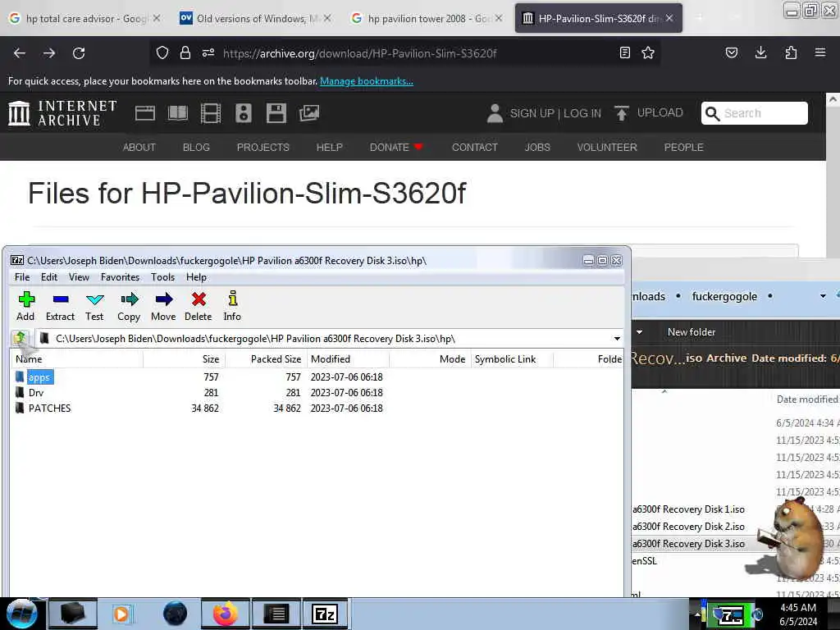Open the Firefox hamburger menu

(x=820, y=52)
